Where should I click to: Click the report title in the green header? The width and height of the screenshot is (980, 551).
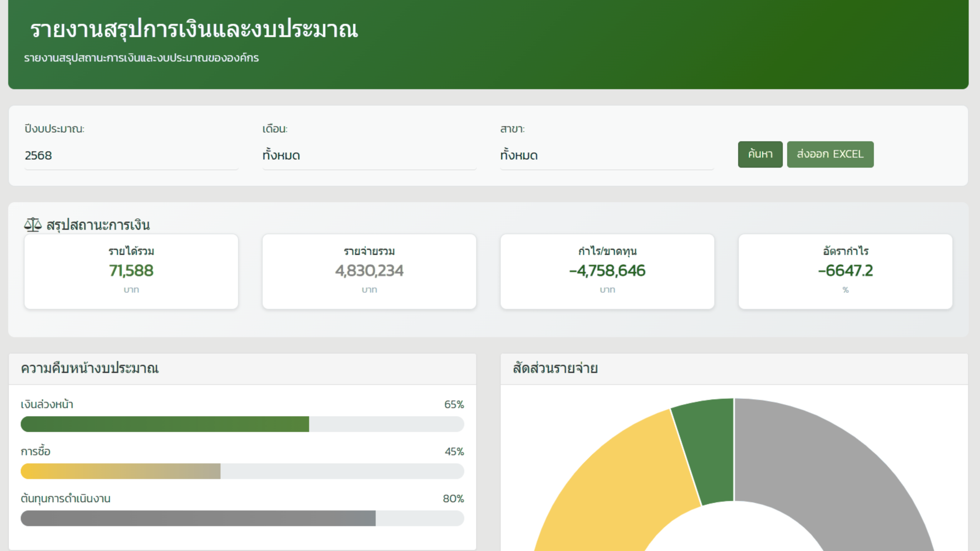194,30
